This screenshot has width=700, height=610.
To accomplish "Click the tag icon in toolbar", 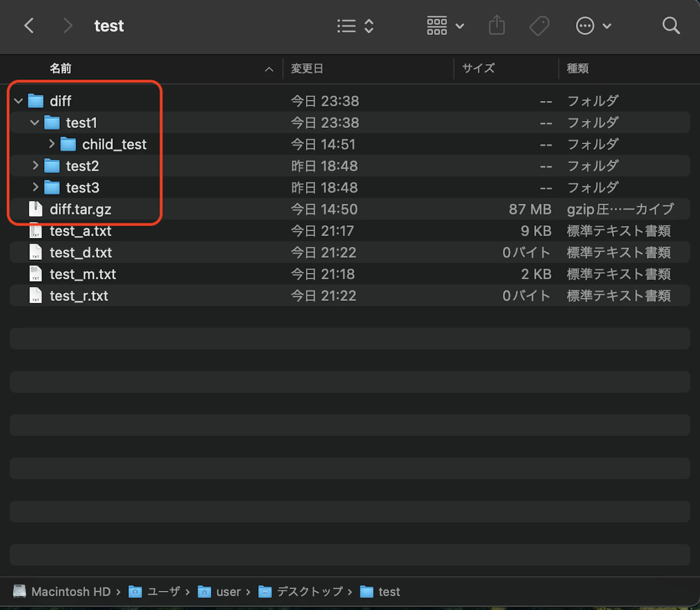I will 540,26.
